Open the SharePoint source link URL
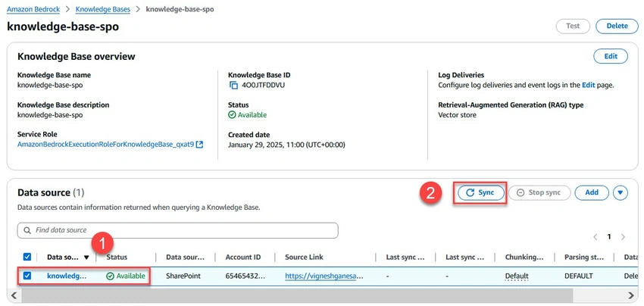Viewport: 644px width, 306px height. 324,276
